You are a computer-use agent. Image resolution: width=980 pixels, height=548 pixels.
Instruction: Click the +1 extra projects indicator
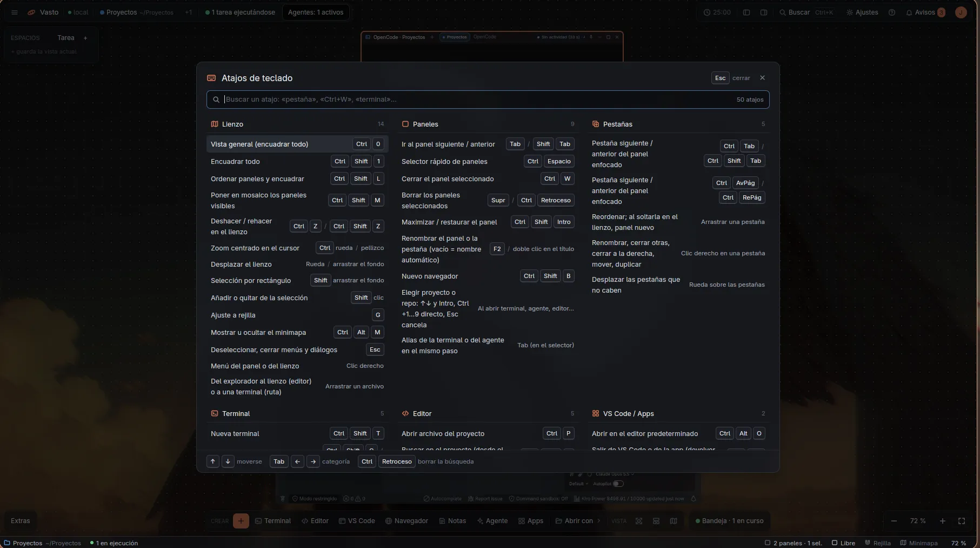click(188, 12)
